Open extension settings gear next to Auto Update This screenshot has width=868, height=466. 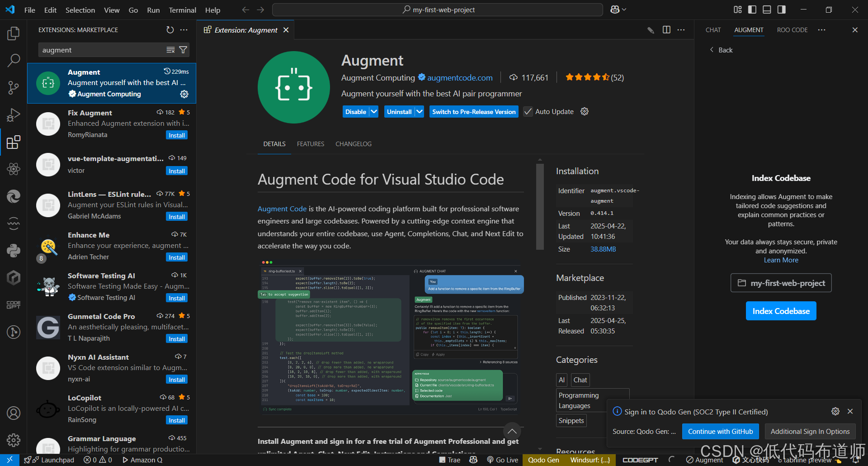coord(585,111)
